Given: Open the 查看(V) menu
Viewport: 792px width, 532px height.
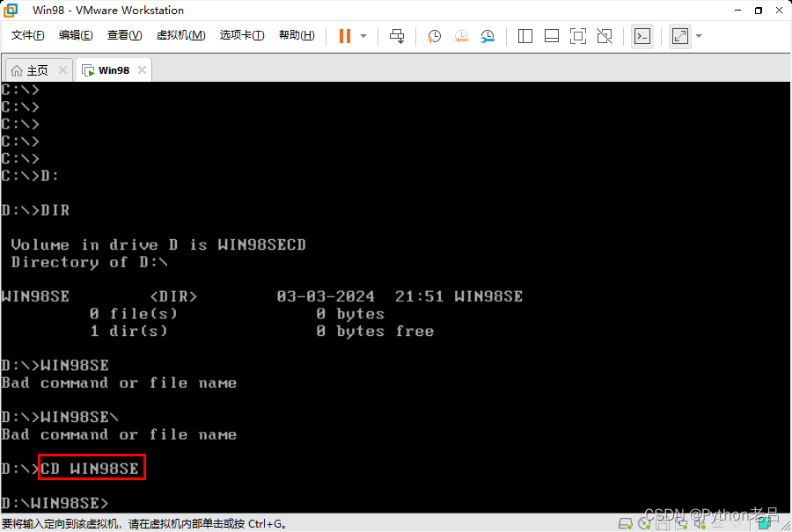Looking at the screenshot, I should [124, 35].
